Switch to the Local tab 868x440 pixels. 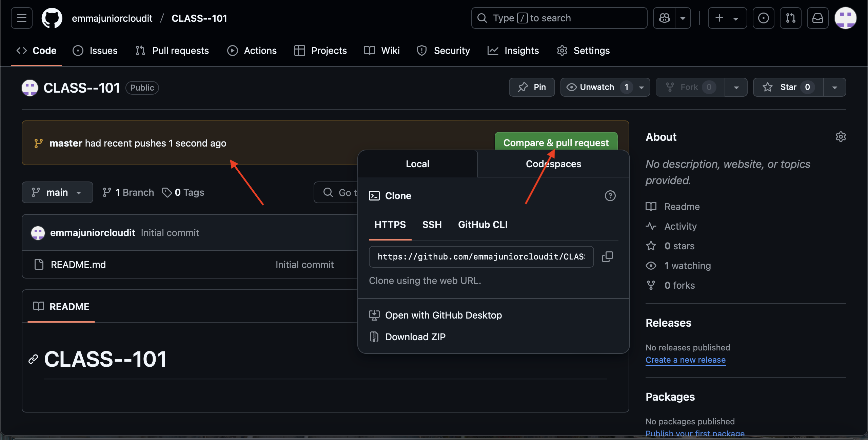pos(417,164)
